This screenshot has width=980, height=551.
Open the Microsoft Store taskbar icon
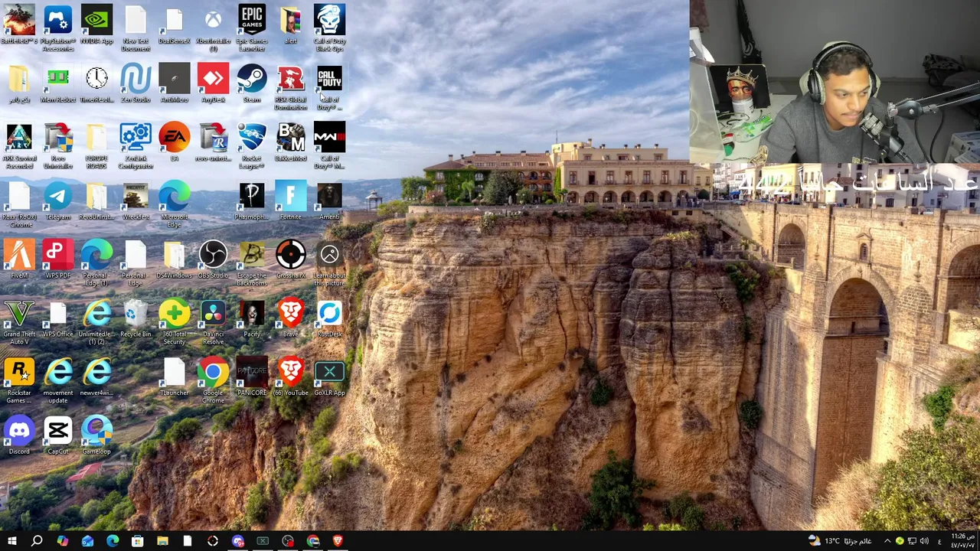coord(138,541)
